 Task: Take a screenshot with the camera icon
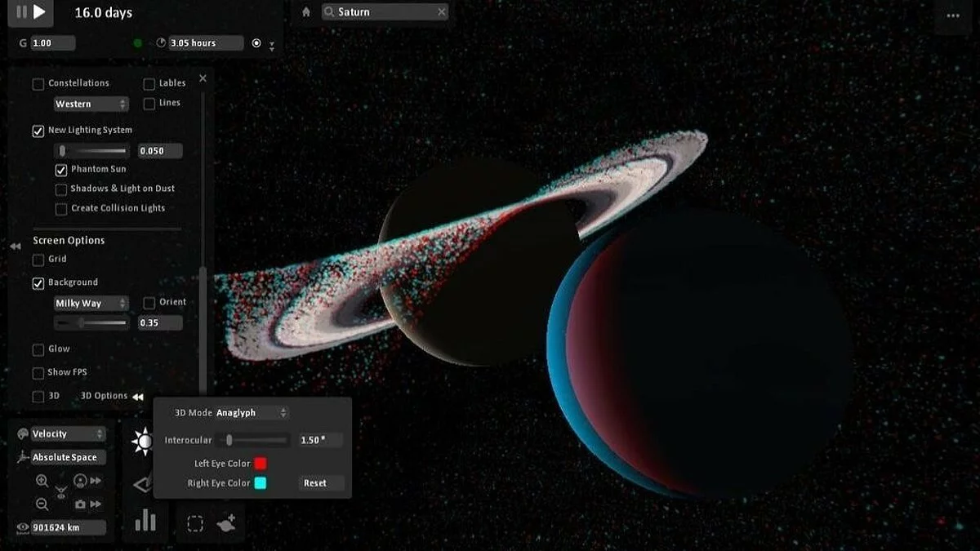80,504
